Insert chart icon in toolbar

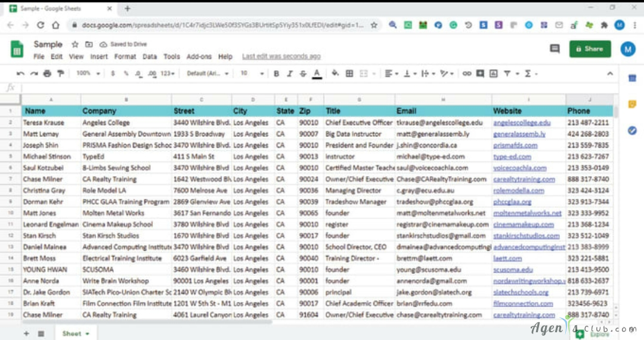coord(494,73)
